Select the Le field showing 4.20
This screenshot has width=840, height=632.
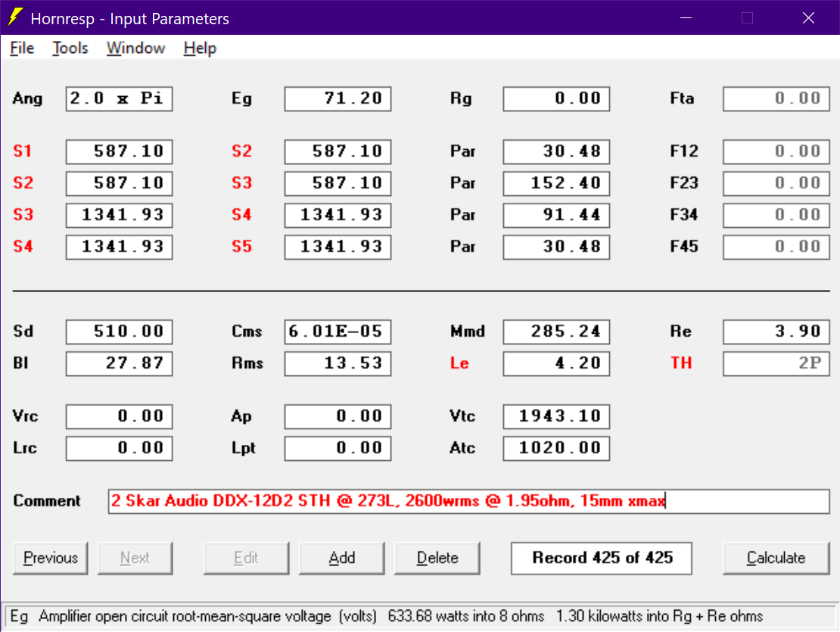pyautogui.click(x=556, y=363)
